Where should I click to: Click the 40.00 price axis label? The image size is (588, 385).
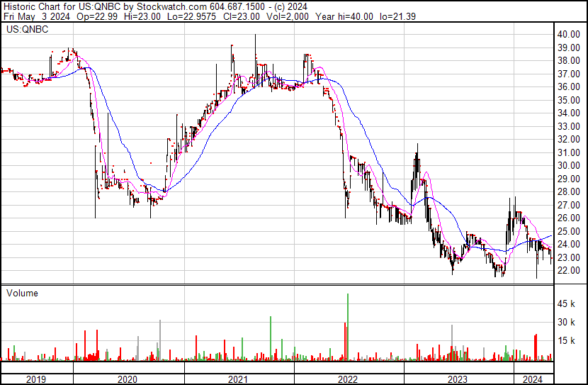point(569,34)
